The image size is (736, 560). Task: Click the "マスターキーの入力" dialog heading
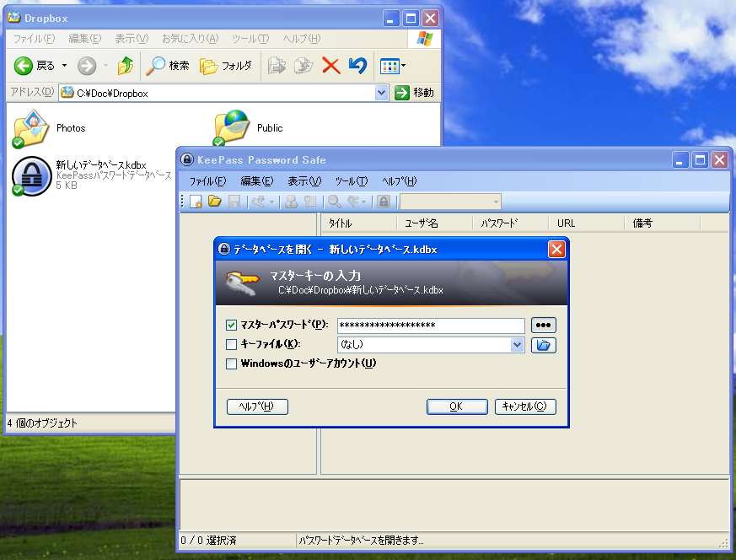[315, 276]
